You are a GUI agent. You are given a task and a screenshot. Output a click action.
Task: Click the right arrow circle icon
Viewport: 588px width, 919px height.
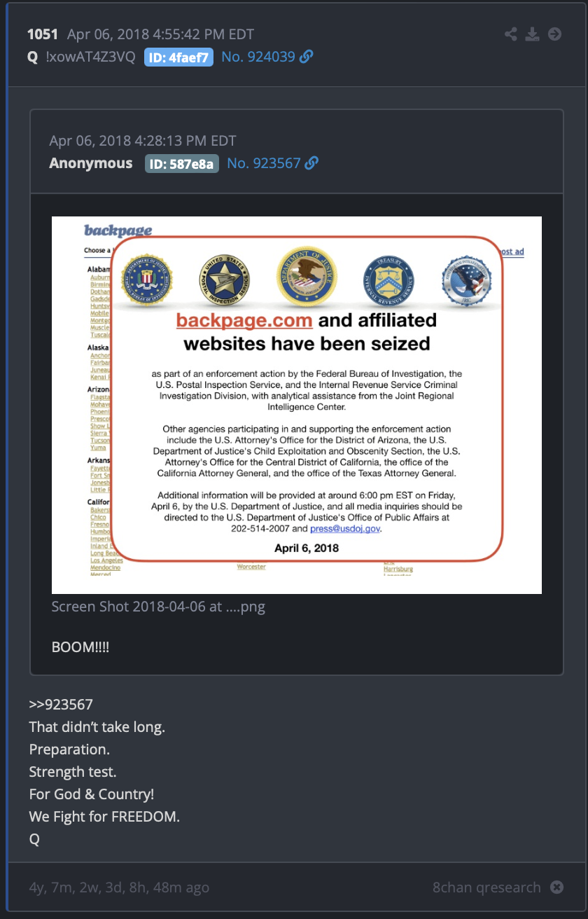[555, 34]
